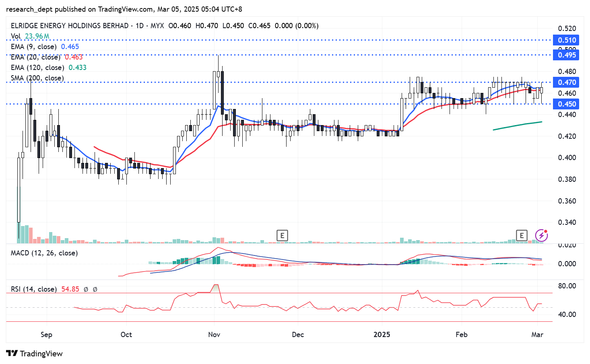This screenshot has height=364, width=590.
Task: Click the earnings E marker near March
Action: click(x=522, y=236)
